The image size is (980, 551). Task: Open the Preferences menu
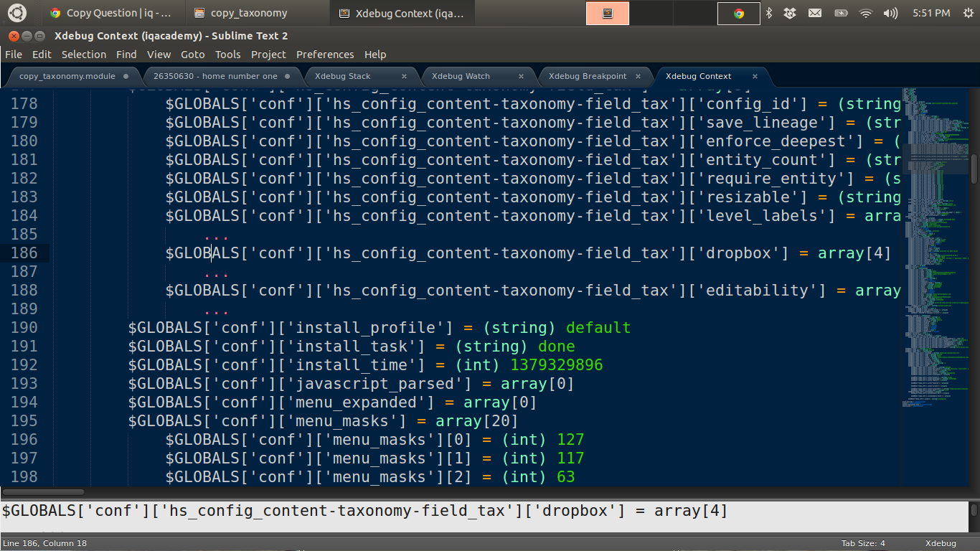click(x=325, y=55)
